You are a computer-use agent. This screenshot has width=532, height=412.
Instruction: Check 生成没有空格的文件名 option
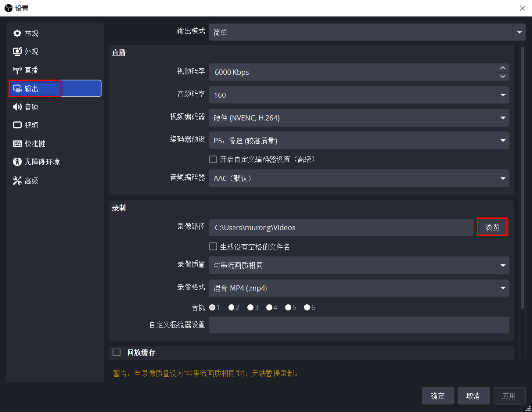click(x=213, y=246)
